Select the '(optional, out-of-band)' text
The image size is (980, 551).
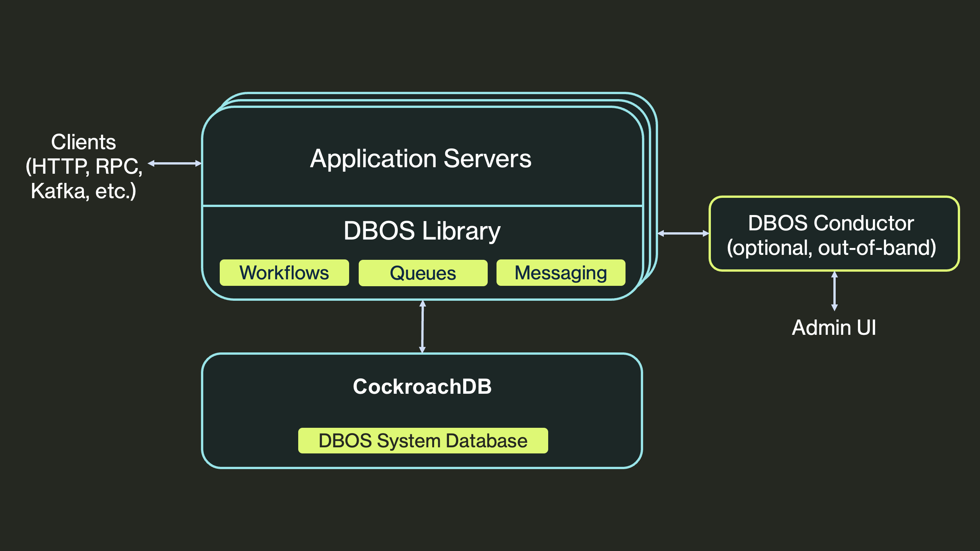click(831, 248)
